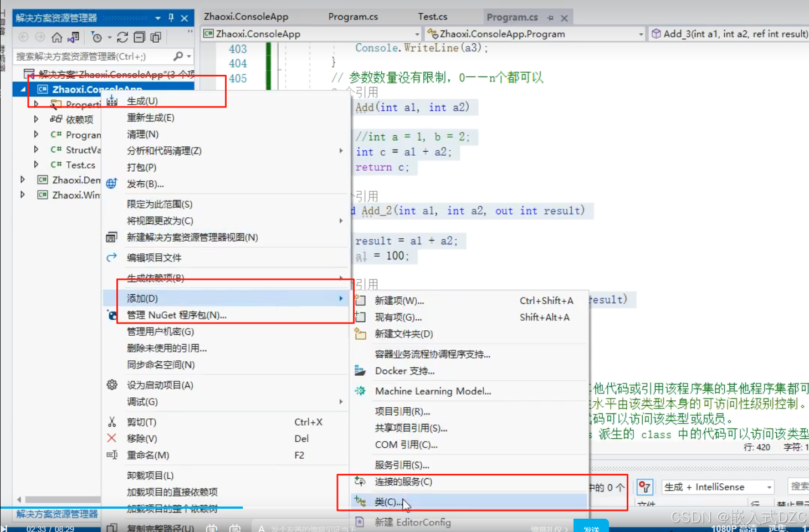Click the Collapse All icon in Solution Explorer

(140, 37)
